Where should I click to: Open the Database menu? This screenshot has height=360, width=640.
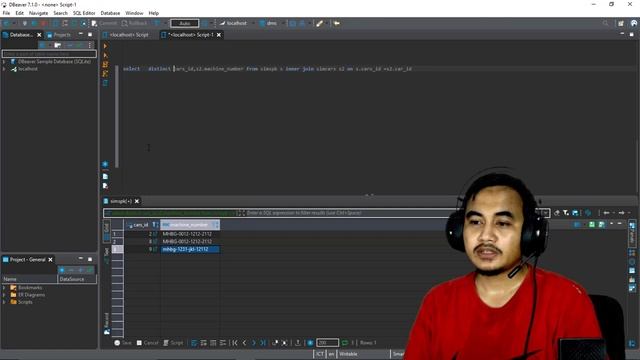click(110, 13)
